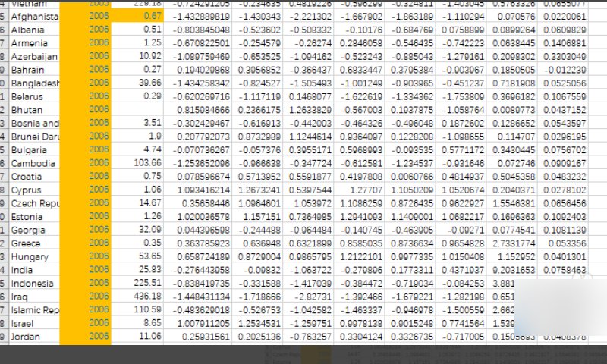The height and width of the screenshot is (364, 607).
Task: Click the Jordan country cell
Action: coord(33,337)
